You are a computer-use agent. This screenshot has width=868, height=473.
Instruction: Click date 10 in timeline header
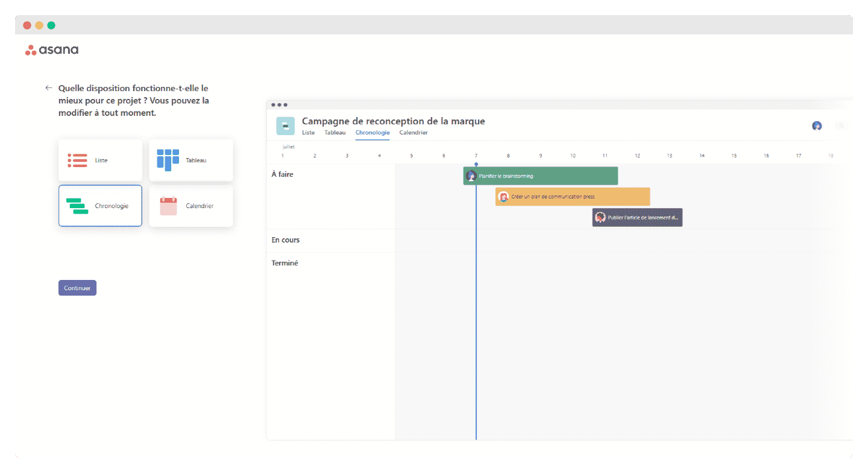(573, 156)
